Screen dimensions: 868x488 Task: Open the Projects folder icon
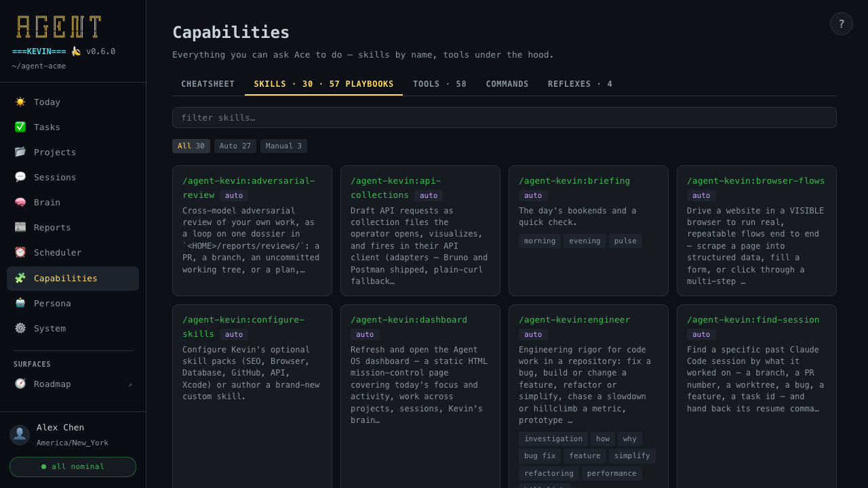point(20,152)
